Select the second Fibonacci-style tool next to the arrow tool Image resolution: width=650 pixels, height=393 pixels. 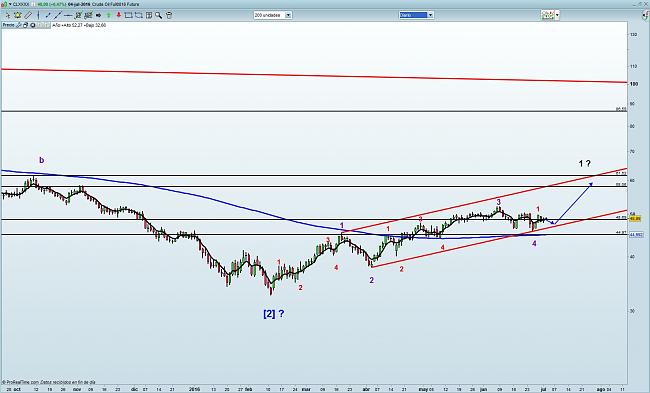click(88, 15)
